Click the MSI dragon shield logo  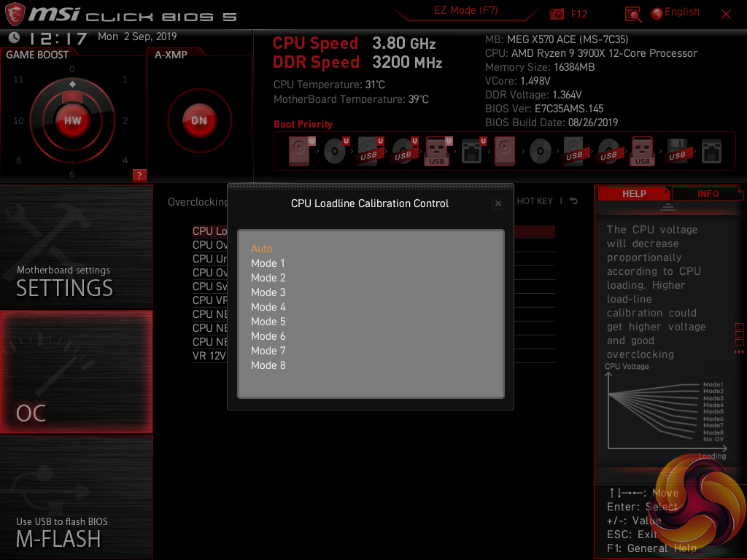(x=15, y=14)
